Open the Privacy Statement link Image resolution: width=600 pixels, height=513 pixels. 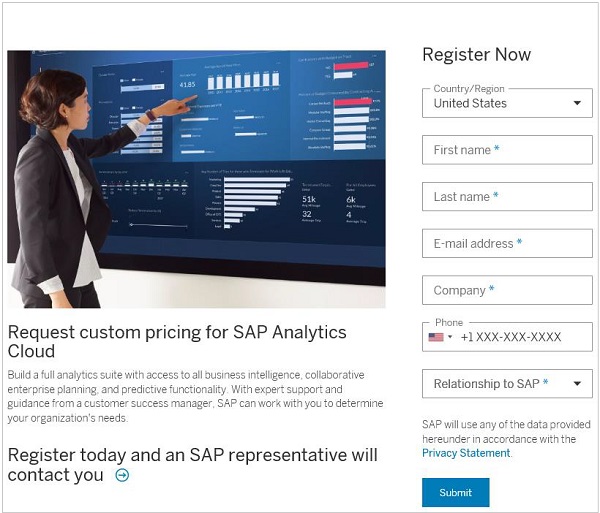coord(465,453)
